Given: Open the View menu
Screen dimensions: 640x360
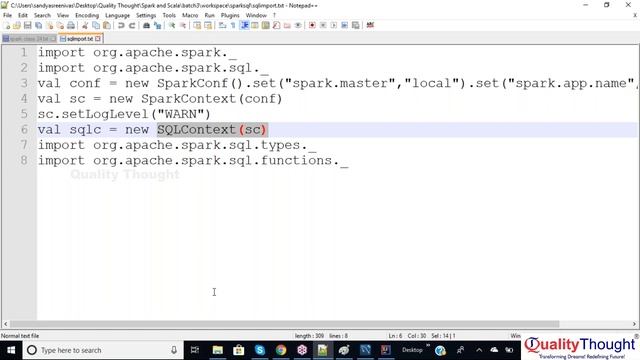Looking at the screenshot, I should 63,16.
